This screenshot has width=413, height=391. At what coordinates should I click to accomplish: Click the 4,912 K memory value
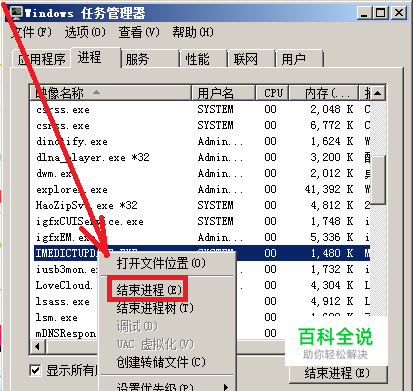332,301
